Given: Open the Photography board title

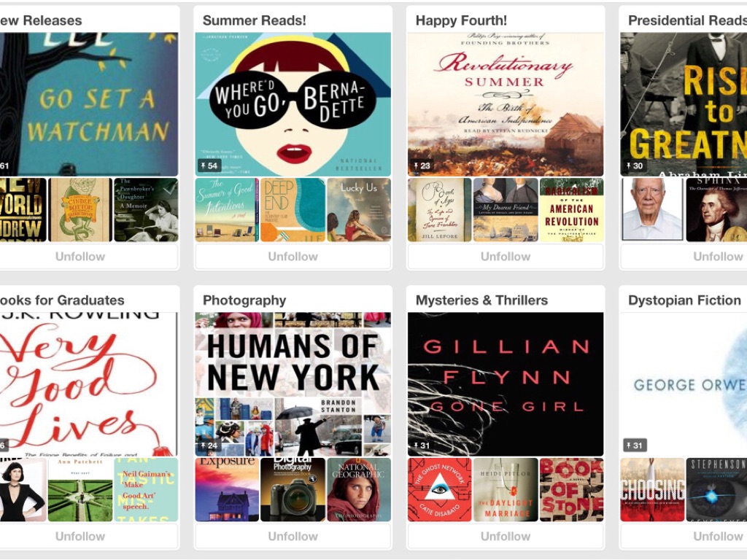Looking at the screenshot, I should coord(244,300).
